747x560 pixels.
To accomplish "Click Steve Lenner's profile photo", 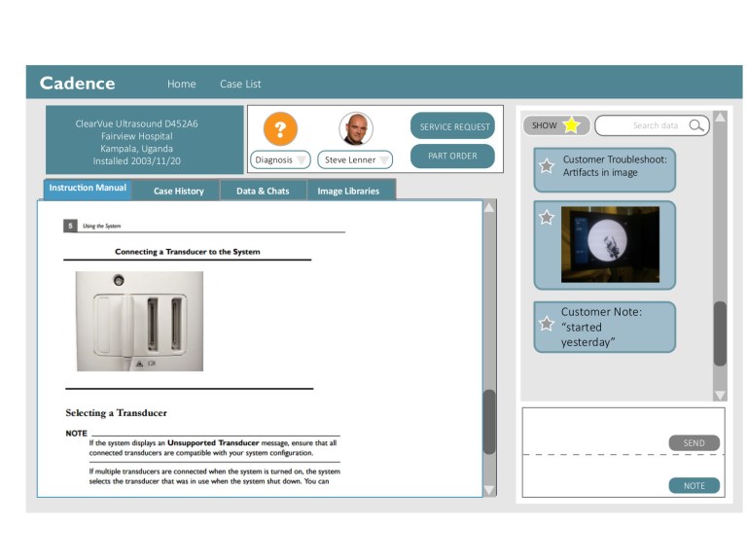I will click(356, 129).
